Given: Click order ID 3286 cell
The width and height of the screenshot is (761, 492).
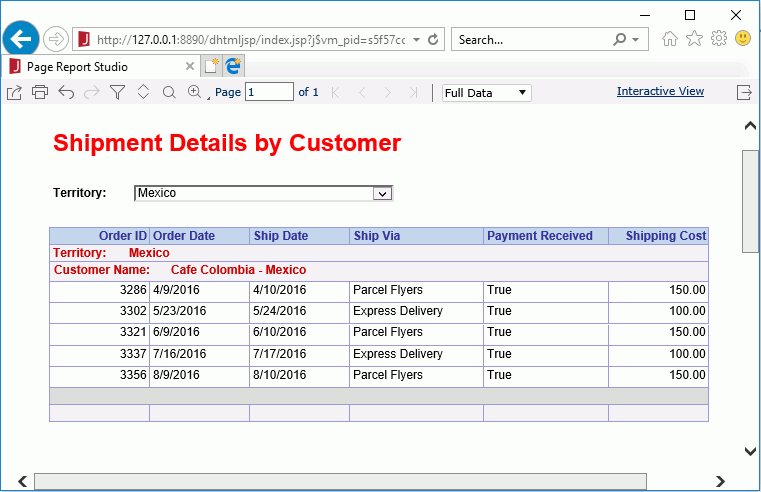Looking at the screenshot, I should click(x=99, y=290).
